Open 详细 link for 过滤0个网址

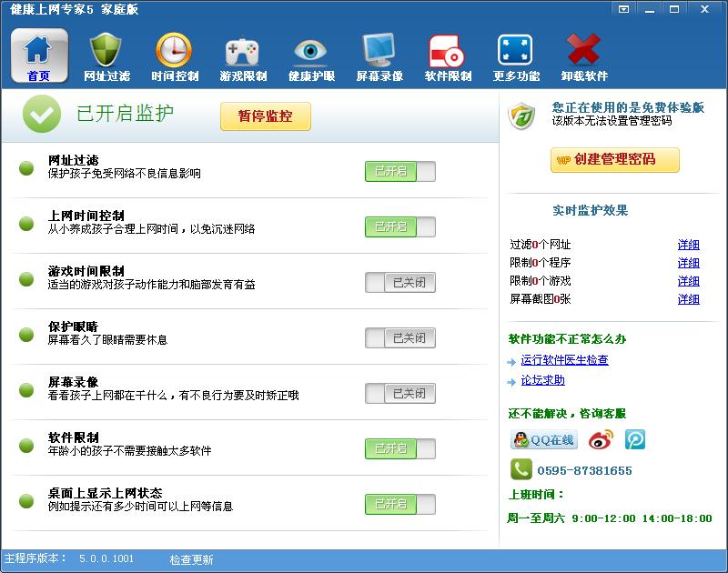689,245
